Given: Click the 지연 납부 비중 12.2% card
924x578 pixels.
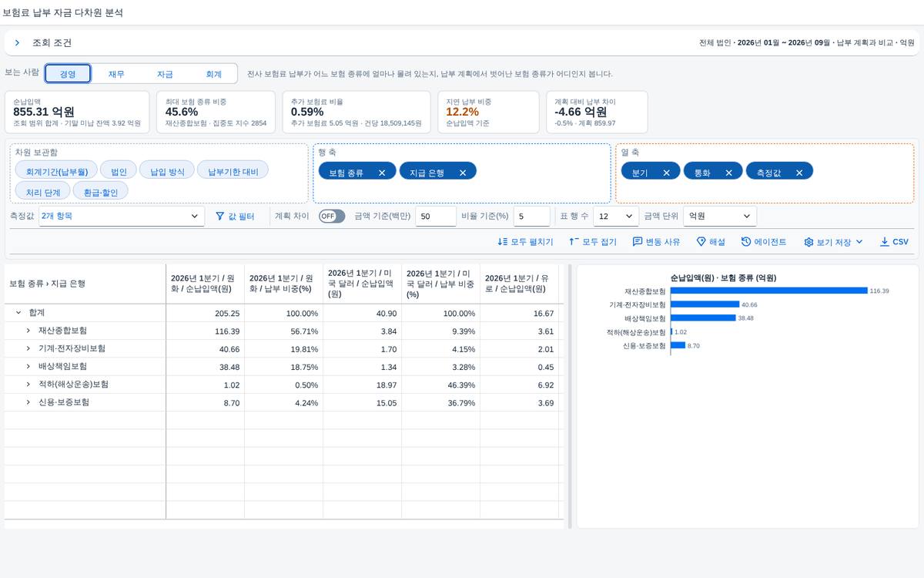Looking at the screenshot, I should 489,112.
